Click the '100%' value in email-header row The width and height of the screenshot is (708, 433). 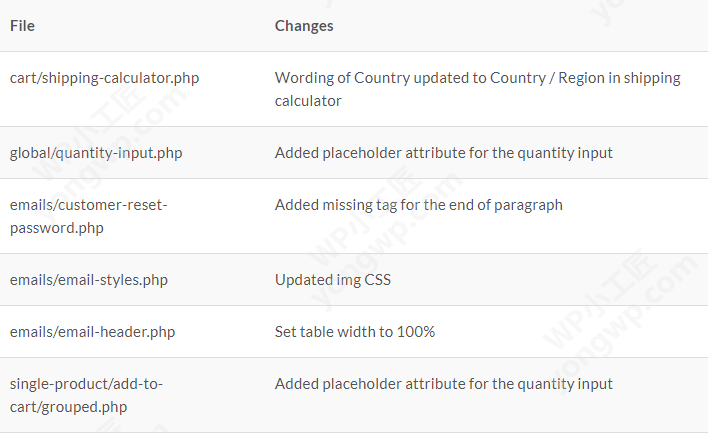pyautogui.click(x=417, y=332)
